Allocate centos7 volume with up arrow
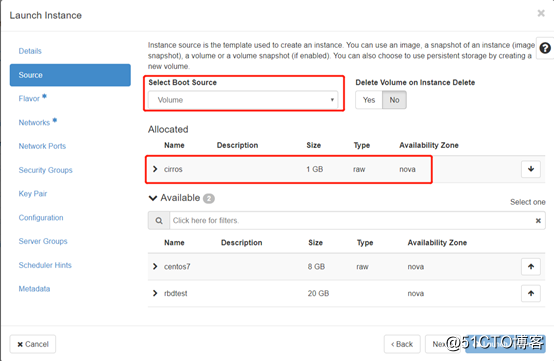The height and width of the screenshot is (361, 554). click(531, 266)
